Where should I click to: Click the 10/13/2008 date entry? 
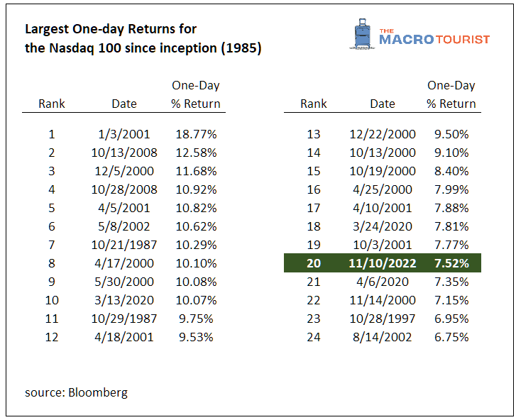tap(124, 153)
